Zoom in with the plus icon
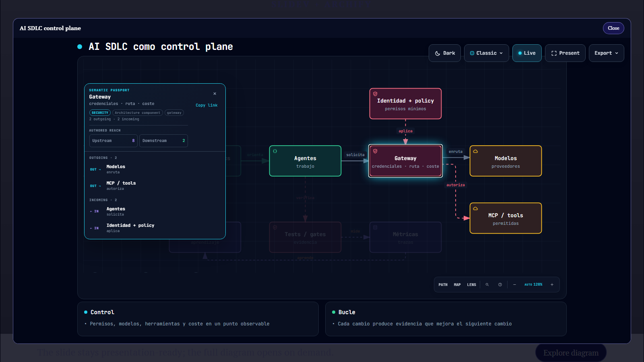 552,285
